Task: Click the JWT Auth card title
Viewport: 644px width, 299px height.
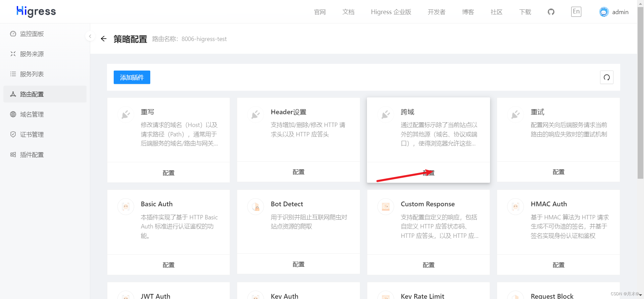Action: 156,296
